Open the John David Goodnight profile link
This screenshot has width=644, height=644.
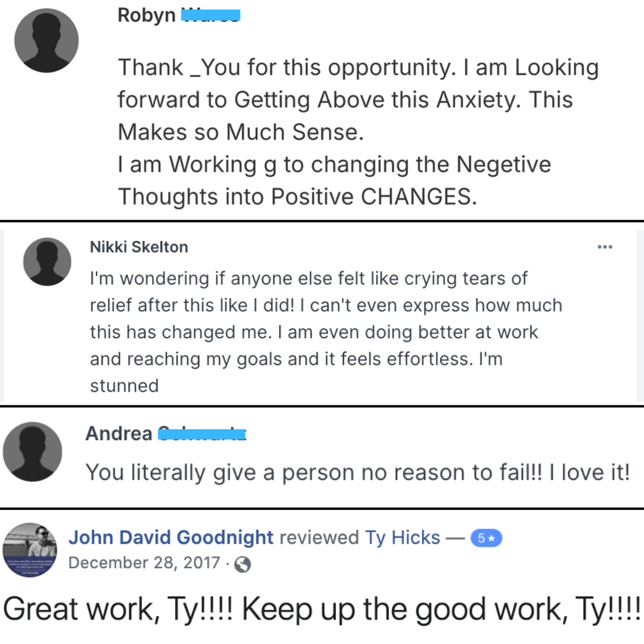tap(171, 538)
